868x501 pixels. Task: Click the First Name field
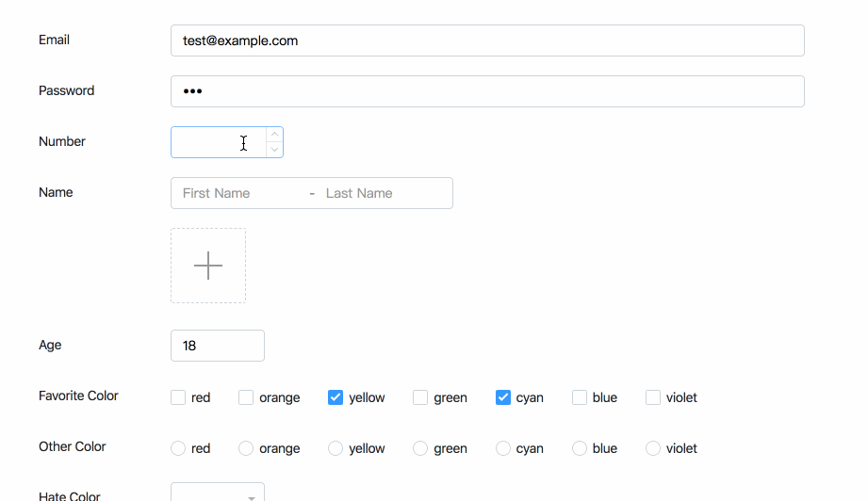241,193
